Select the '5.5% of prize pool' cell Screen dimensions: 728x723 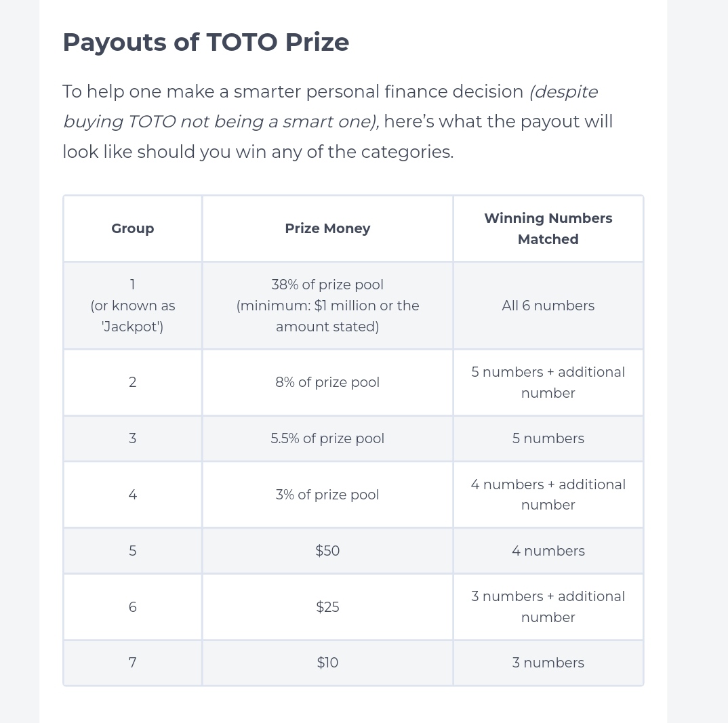327,438
